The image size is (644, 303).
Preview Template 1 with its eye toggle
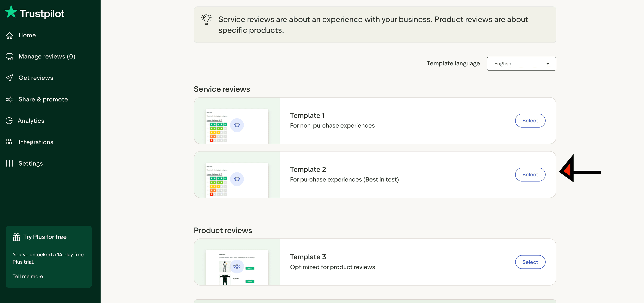[x=237, y=125]
